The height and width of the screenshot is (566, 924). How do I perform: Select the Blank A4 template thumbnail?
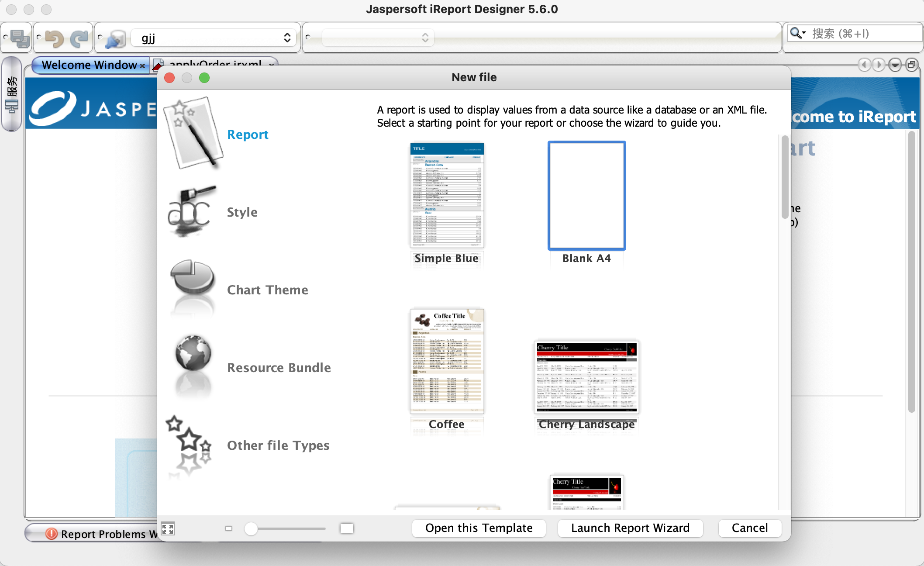[x=586, y=195]
